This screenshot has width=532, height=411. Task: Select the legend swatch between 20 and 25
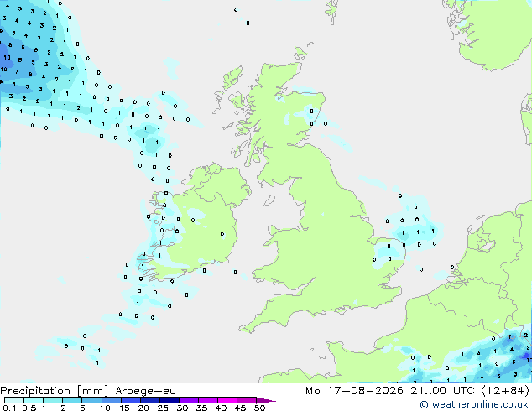point(150,400)
